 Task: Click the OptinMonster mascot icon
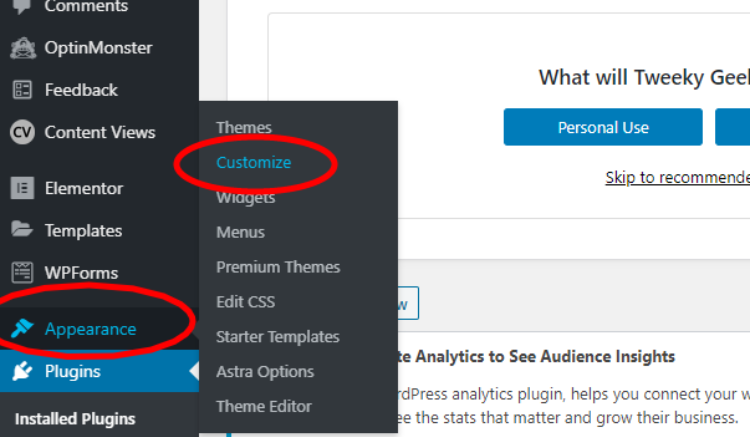pyautogui.click(x=22, y=48)
